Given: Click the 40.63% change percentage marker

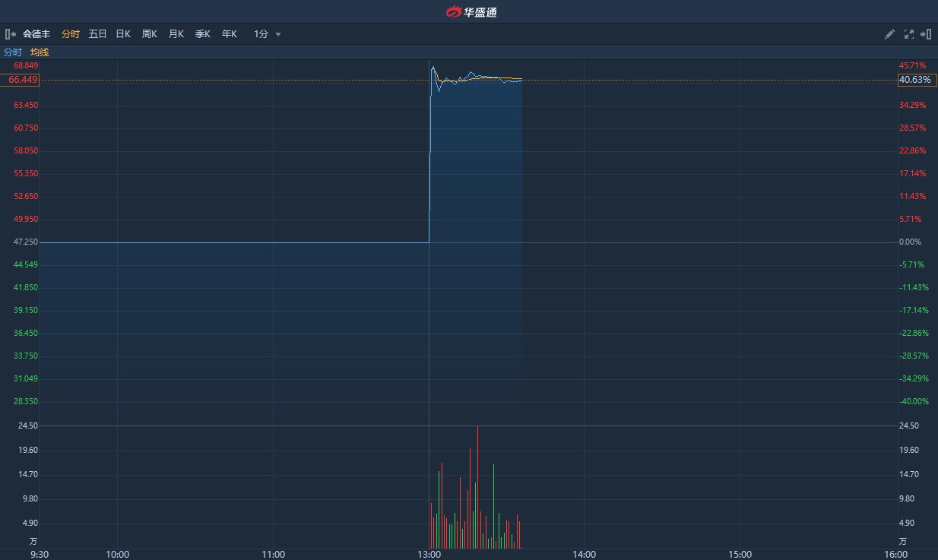Looking at the screenshot, I should 916,80.
